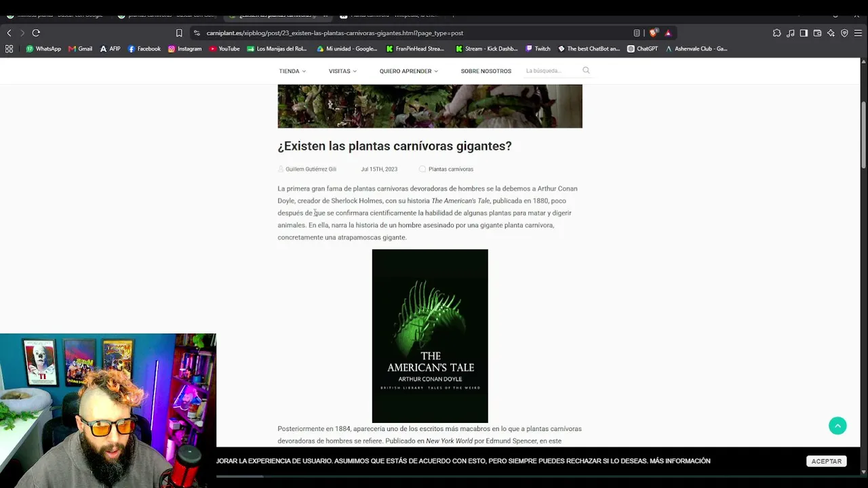Click the Plantas carnívoras category link
Screen dimensions: 868x488
click(x=451, y=169)
